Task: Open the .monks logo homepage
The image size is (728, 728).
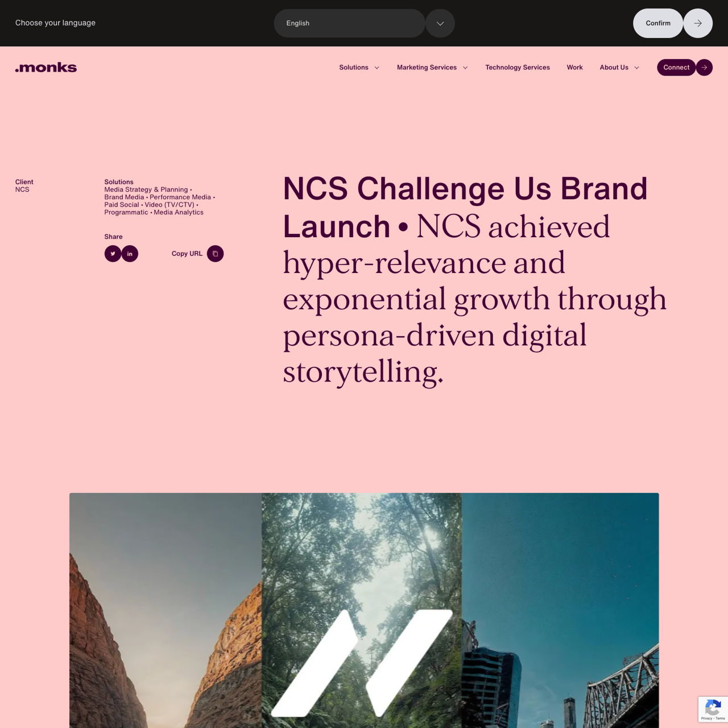Action: pyautogui.click(x=46, y=68)
